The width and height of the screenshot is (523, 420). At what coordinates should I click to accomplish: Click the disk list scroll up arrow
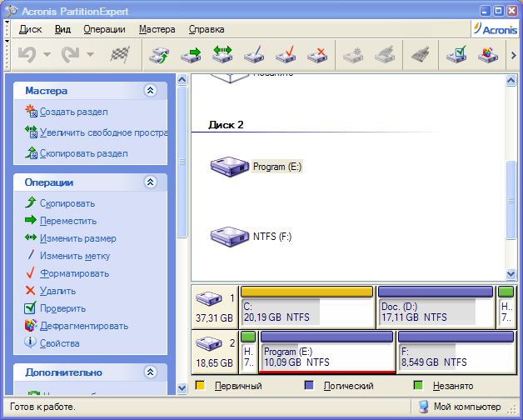(511, 80)
